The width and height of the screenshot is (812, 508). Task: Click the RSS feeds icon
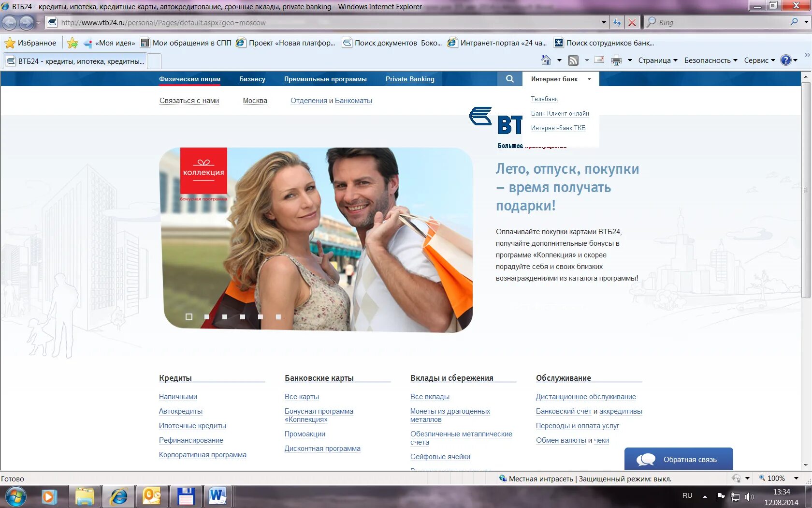click(573, 60)
